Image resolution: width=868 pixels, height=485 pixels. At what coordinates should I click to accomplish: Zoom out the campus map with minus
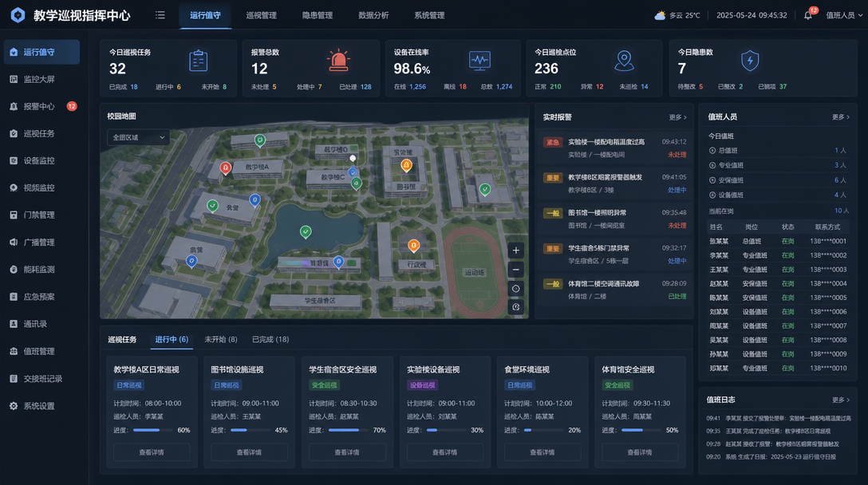pos(516,270)
